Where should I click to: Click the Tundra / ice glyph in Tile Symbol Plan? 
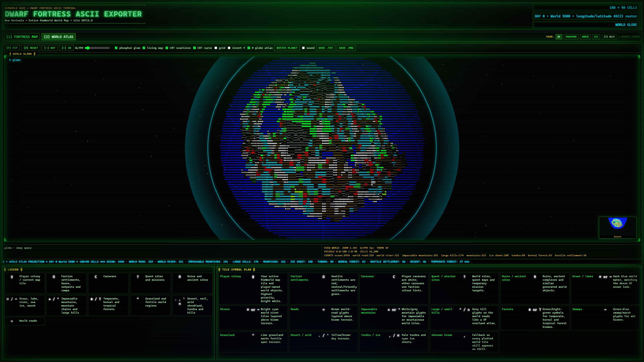coord(394,336)
